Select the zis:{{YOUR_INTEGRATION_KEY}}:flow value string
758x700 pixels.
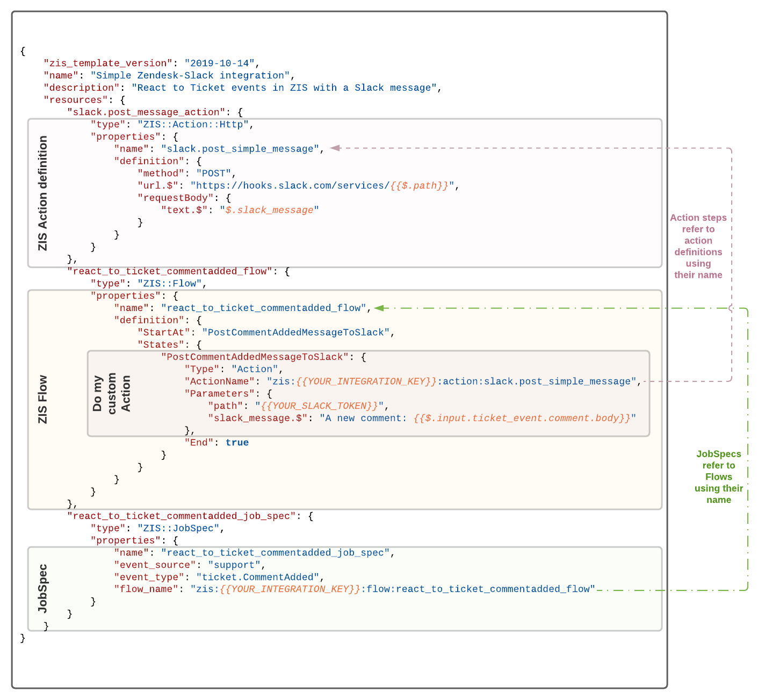pyautogui.click(x=393, y=589)
